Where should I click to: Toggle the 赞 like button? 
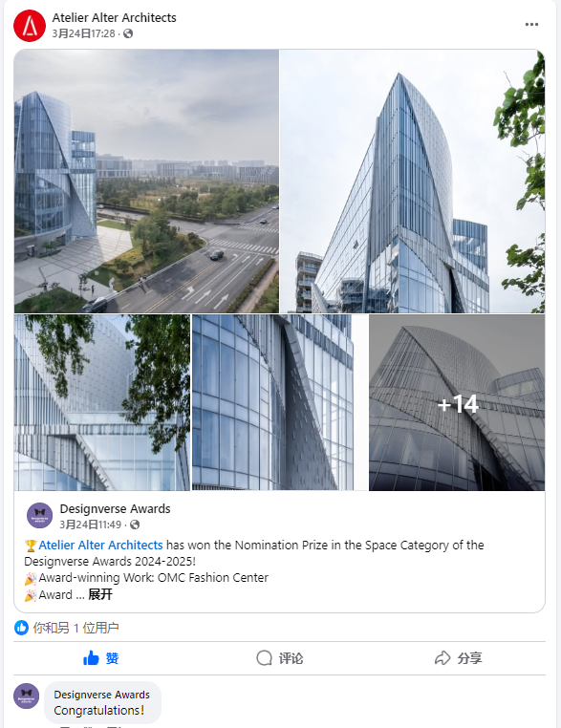pos(100,658)
